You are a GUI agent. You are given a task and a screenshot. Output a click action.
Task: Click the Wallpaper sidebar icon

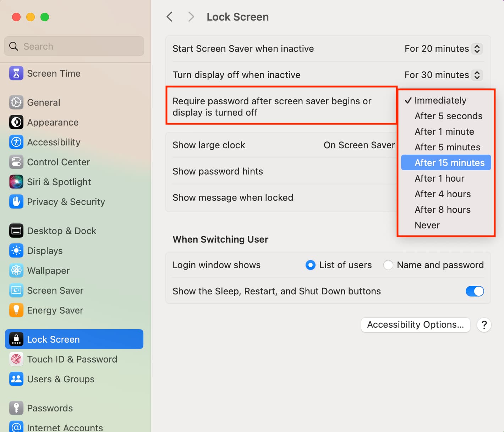(16, 271)
